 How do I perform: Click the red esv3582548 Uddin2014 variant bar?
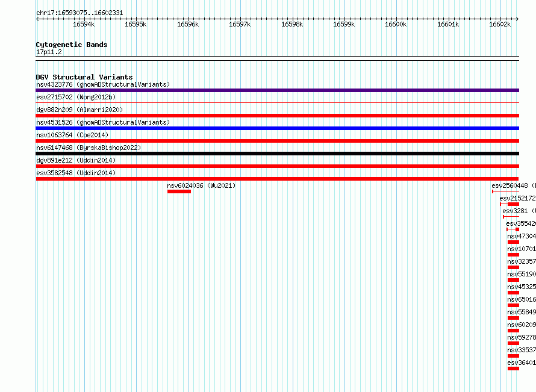point(277,179)
